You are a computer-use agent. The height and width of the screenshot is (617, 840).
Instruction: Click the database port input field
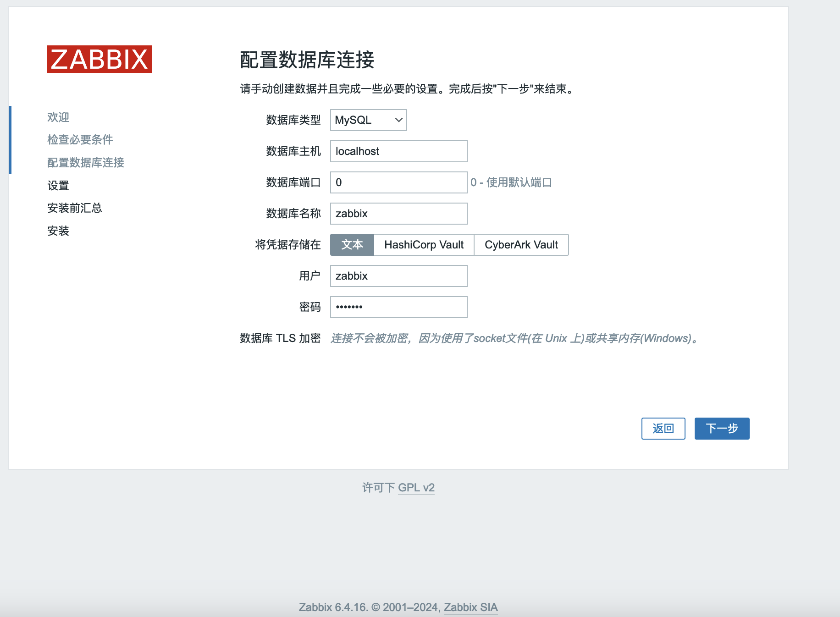[x=399, y=182]
